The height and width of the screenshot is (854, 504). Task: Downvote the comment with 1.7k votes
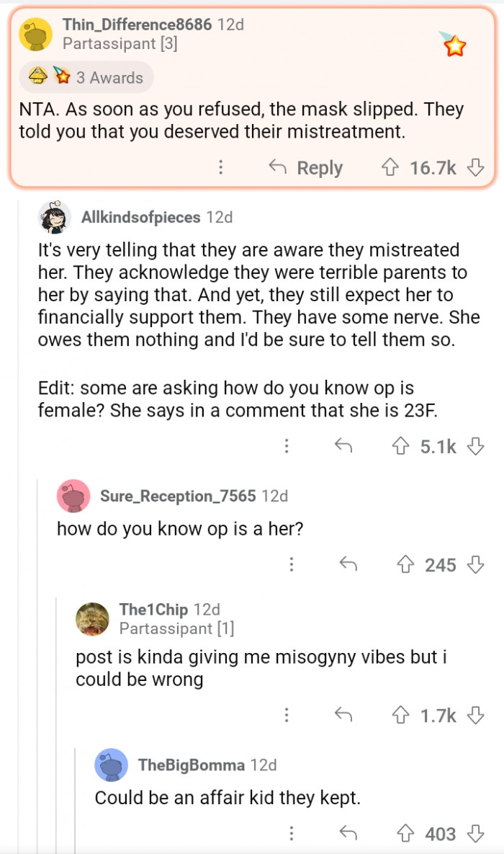tap(475, 715)
